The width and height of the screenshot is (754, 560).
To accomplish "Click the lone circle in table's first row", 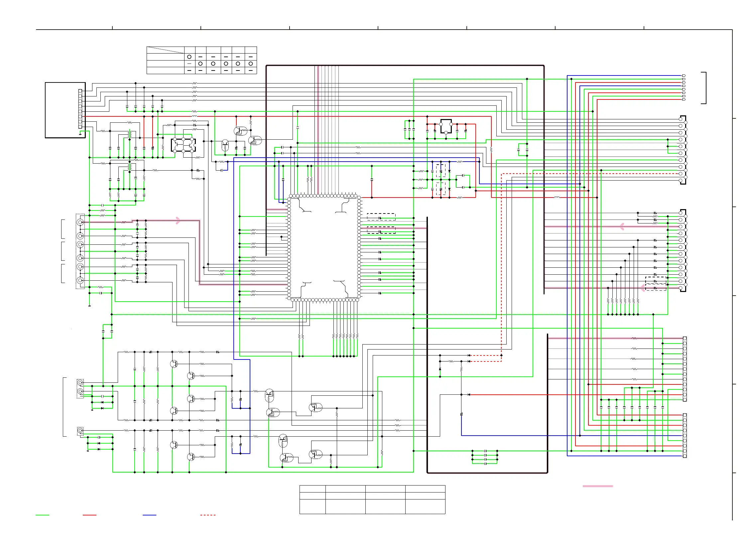I will tap(189, 57).
